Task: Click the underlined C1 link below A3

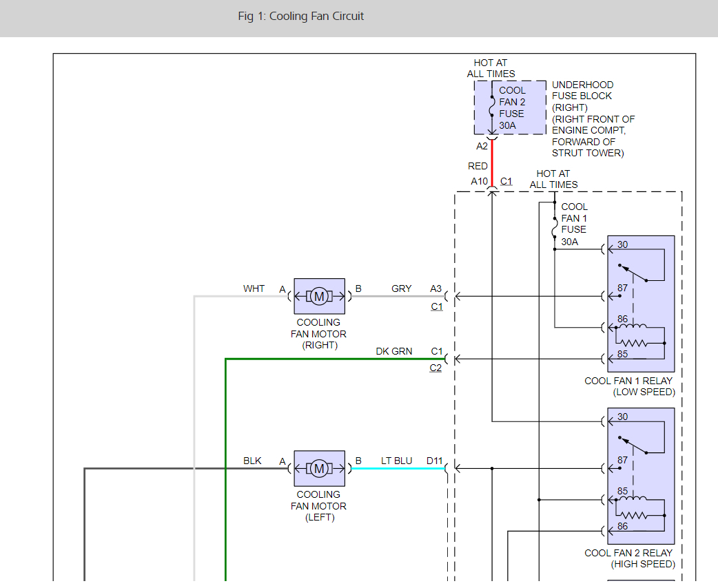Action: point(437,306)
